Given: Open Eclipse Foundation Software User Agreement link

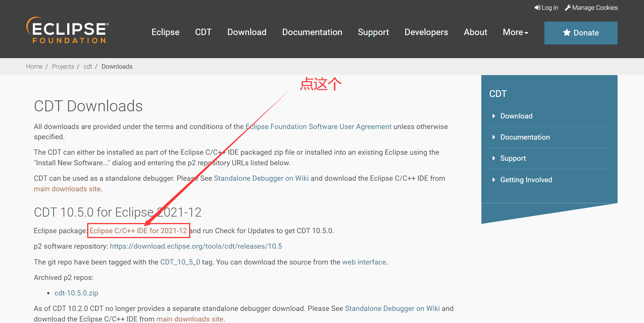Looking at the screenshot, I should click(319, 126).
